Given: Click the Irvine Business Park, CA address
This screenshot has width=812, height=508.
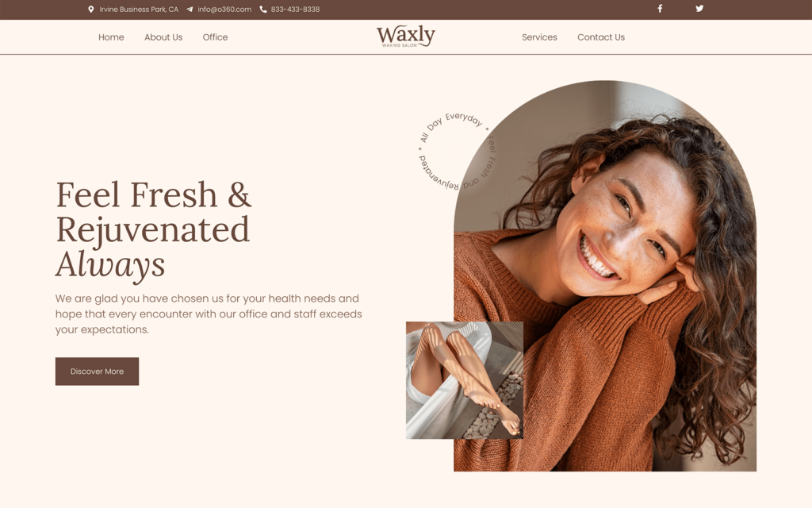Looking at the screenshot, I should (x=139, y=10).
